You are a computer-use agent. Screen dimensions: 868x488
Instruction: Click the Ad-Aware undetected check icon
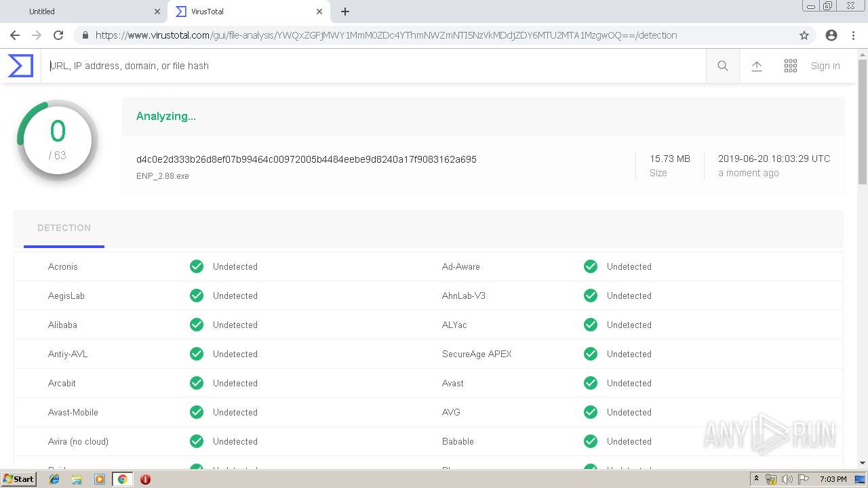click(591, 266)
